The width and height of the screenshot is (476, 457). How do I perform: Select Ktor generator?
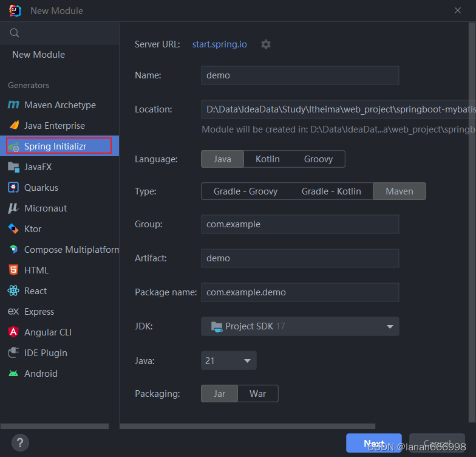59,228
